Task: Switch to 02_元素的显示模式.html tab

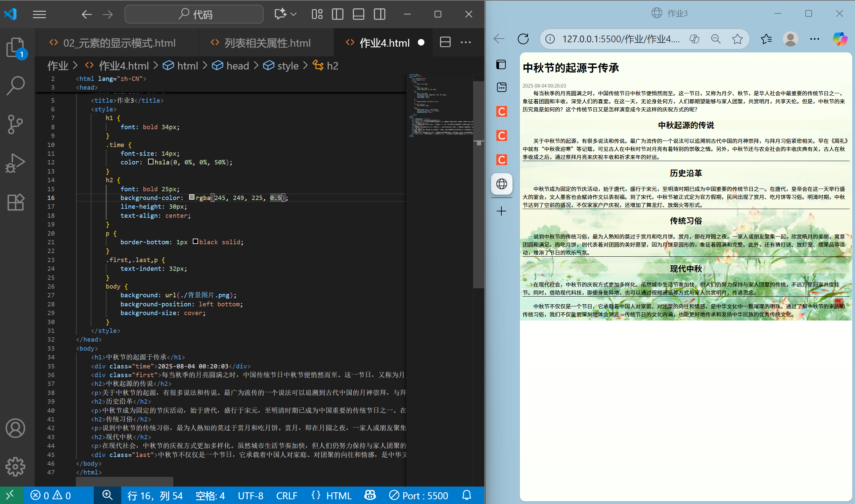Action: point(119,43)
